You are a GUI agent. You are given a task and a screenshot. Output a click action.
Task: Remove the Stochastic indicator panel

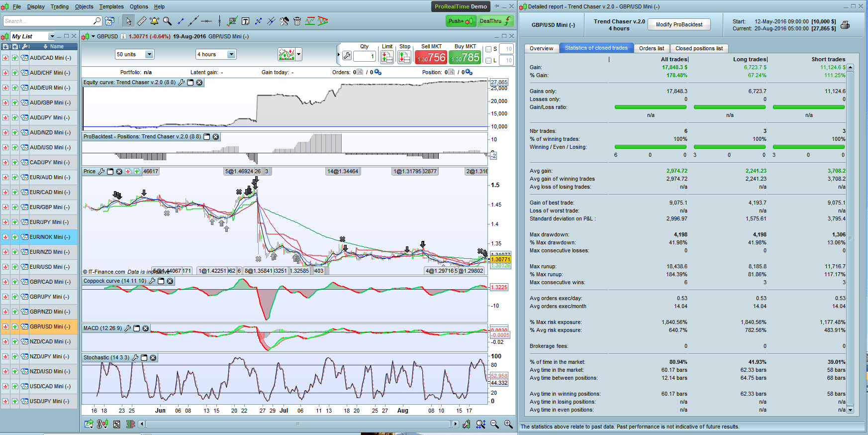click(x=153, y=358)
